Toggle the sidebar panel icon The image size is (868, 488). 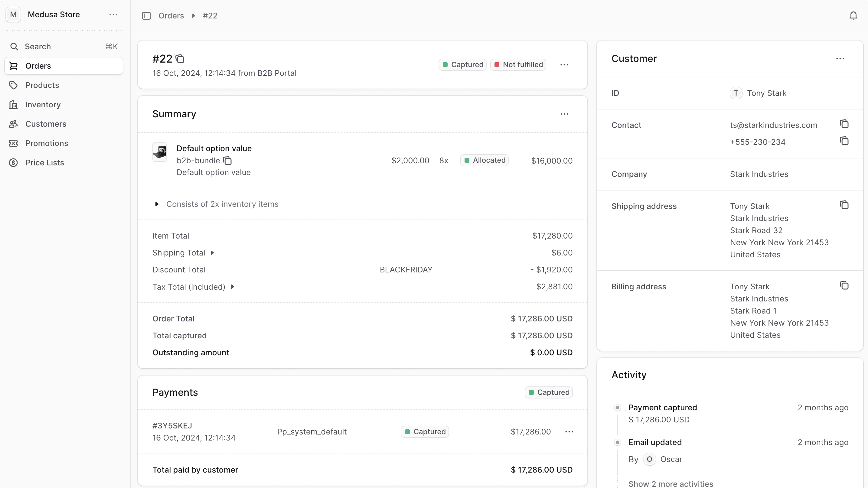pyautogui.click(x=146, y=16)
